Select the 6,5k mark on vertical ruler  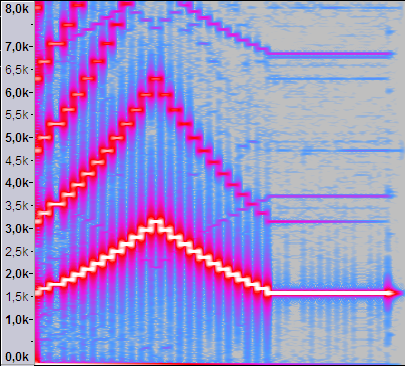click(17, 70)
